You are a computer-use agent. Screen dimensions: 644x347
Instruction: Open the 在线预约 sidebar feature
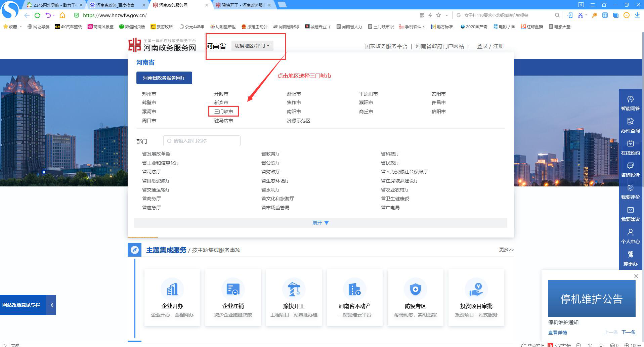[631, 148]
